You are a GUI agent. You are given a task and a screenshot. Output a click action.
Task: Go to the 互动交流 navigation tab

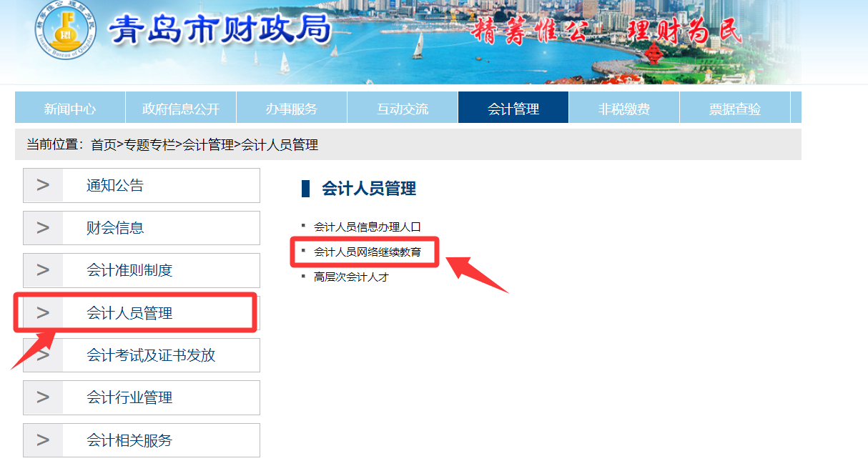(403, 108)
